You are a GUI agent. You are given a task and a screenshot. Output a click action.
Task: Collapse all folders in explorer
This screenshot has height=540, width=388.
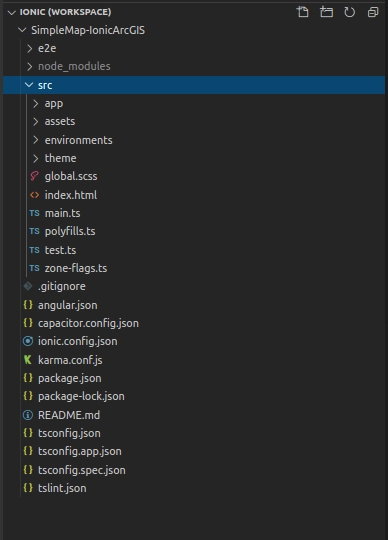pyautogui.click(x=373, y=12)
